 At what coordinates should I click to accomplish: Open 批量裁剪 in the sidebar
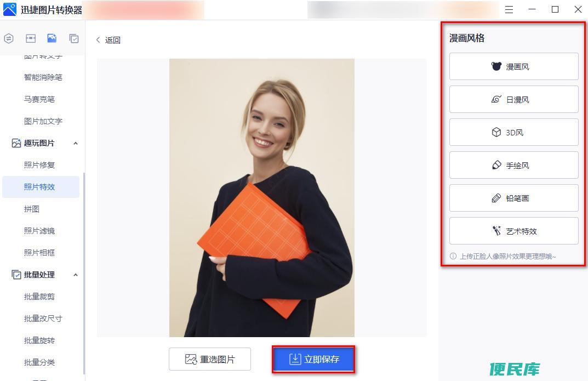pyautogui.click(x=39, y=297)
